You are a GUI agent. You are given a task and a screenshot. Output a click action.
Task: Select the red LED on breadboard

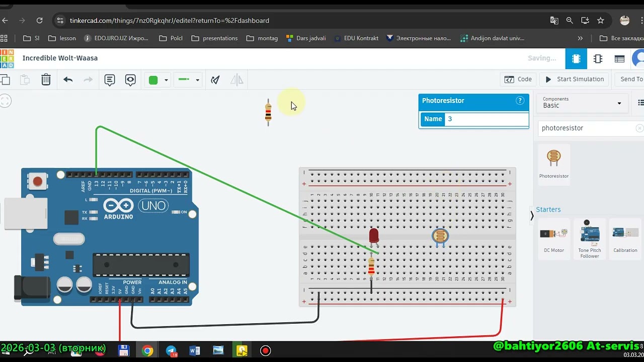(374, 236)
